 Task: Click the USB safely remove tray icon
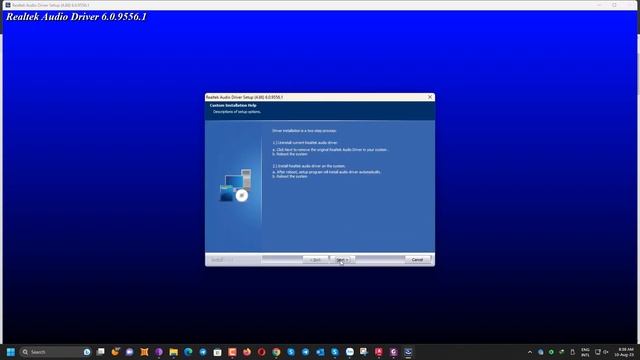[x=562, y=352]
